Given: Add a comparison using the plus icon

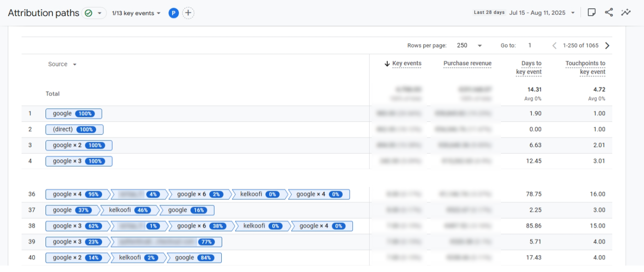Looking at the screenshot, I should click(188, 13).
